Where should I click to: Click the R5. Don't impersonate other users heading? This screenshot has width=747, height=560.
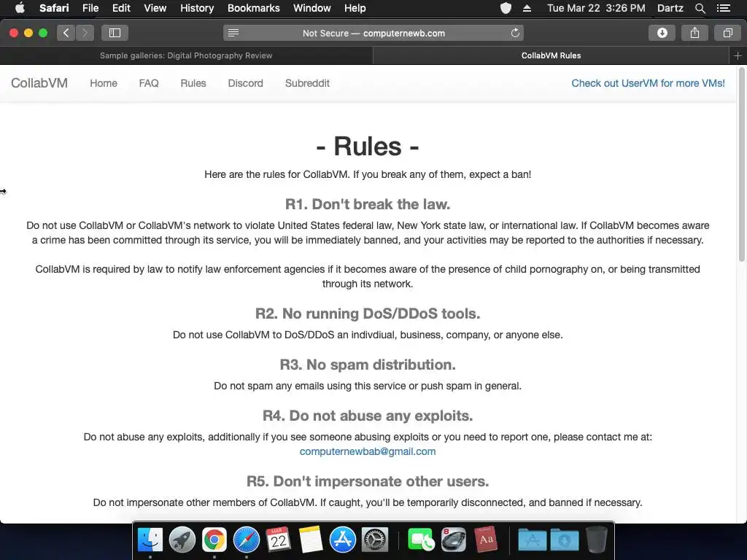[x=368, y=481]
